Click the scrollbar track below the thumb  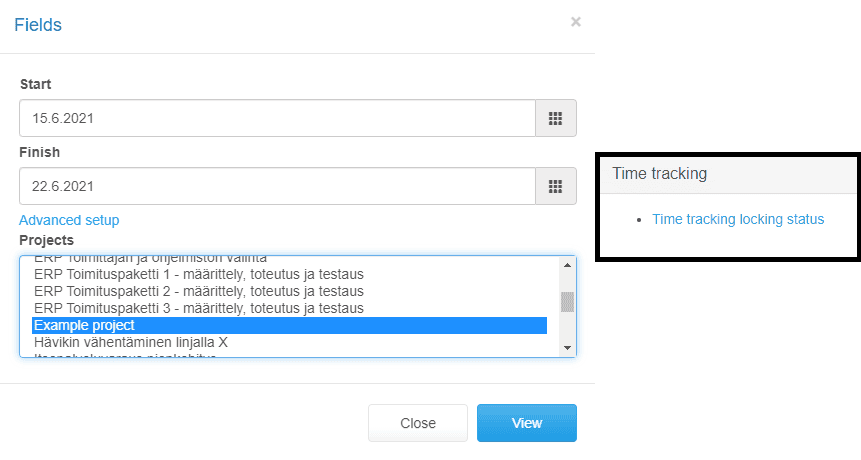567,327
